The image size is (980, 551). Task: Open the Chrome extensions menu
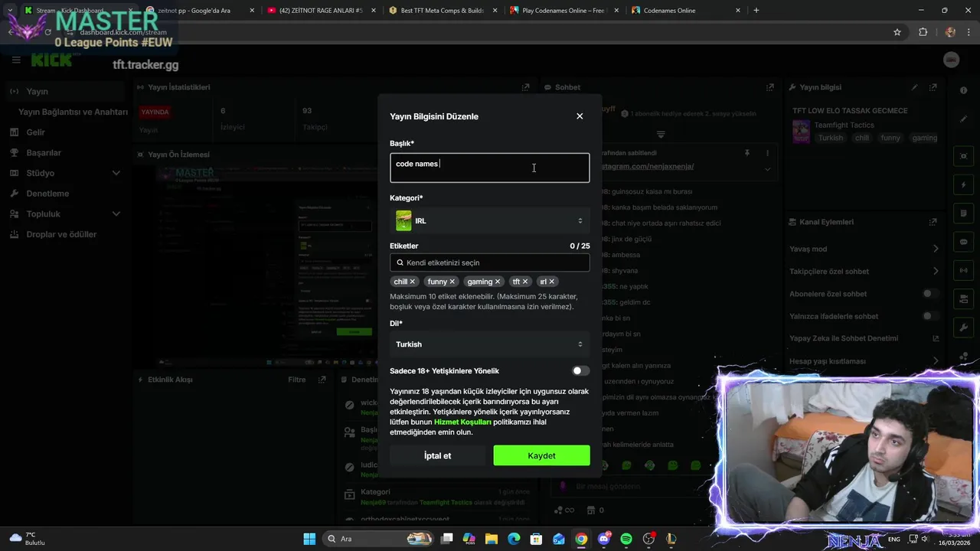point(923,32)
